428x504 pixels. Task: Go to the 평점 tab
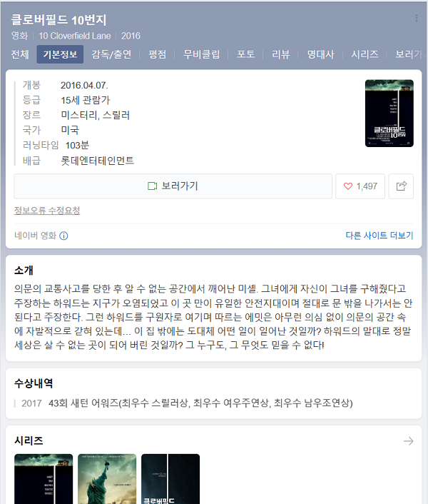[158, 54]
